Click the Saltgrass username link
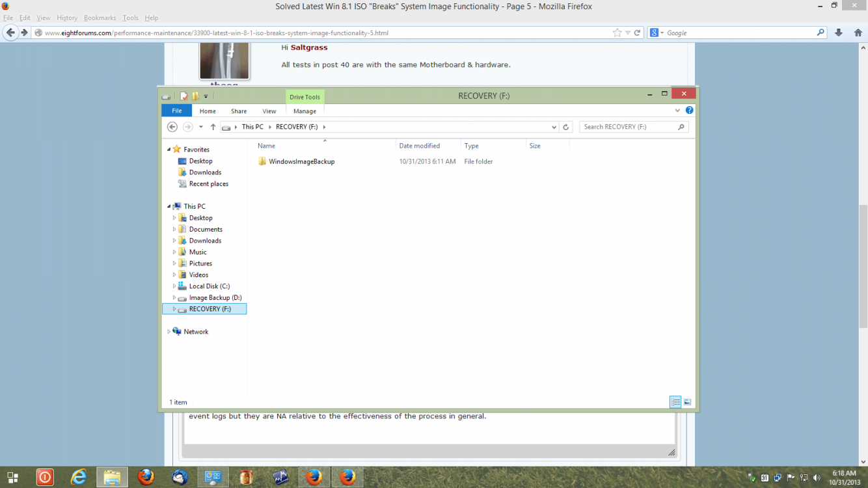868x488 pixels. point(309,47)
